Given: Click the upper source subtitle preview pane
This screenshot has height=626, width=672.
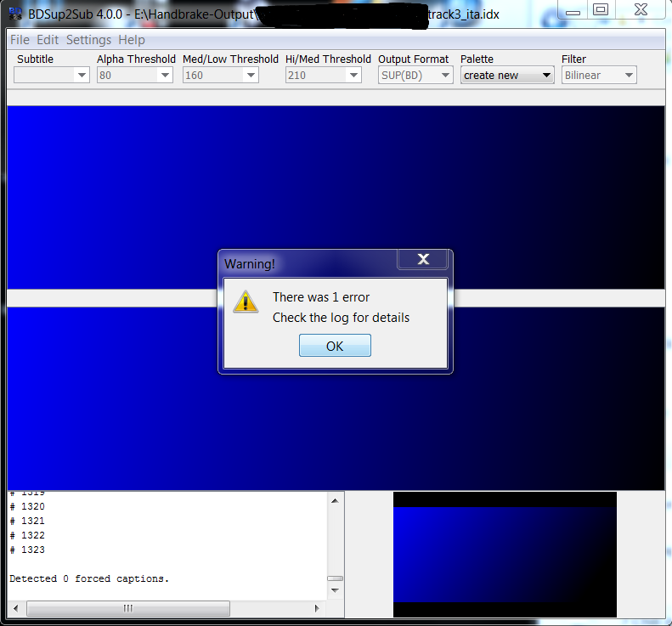Looking at the screenshot, I should (x=336, y=198).
